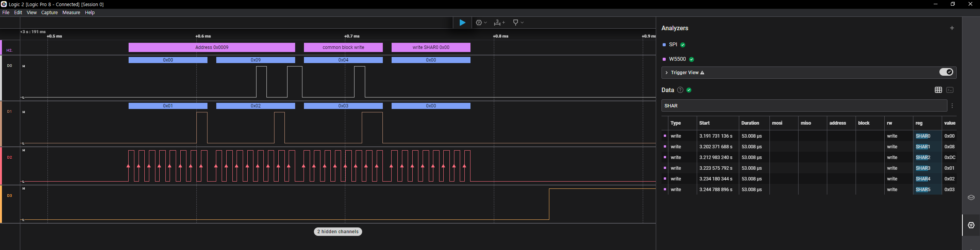Select the SHAR4 table row cell

(923, 179)
